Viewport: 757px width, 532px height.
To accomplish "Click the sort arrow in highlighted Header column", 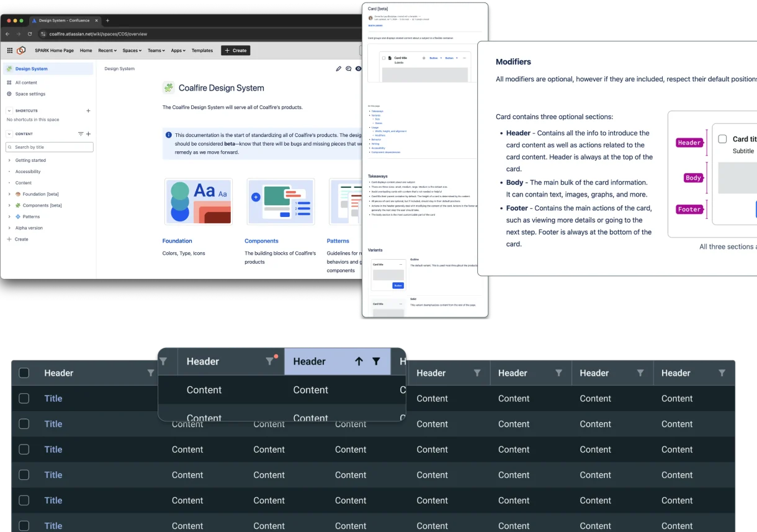I will 359,361.
